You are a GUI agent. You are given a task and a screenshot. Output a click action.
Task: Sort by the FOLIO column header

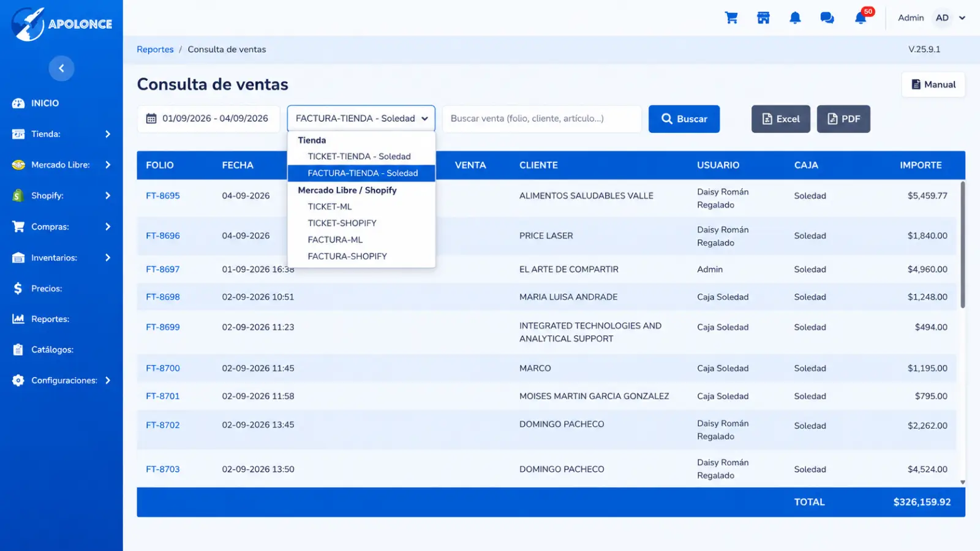160,165
